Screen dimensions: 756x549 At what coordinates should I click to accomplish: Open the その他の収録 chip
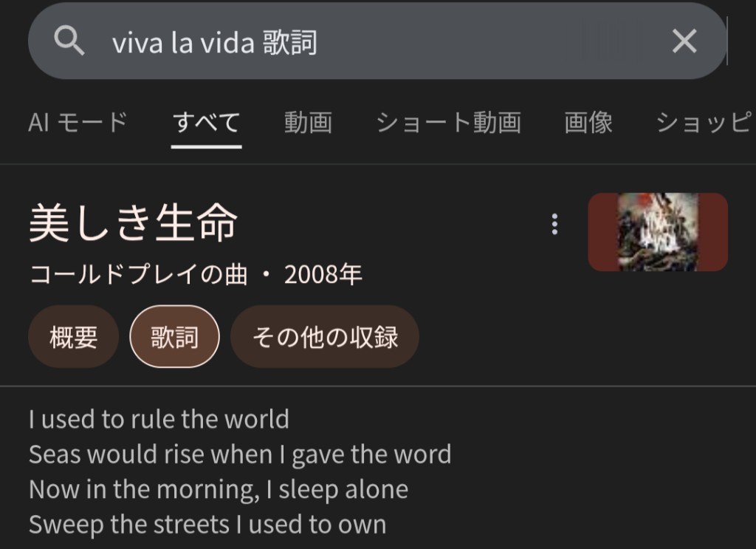pyautogui.click(x=325, y=337)
